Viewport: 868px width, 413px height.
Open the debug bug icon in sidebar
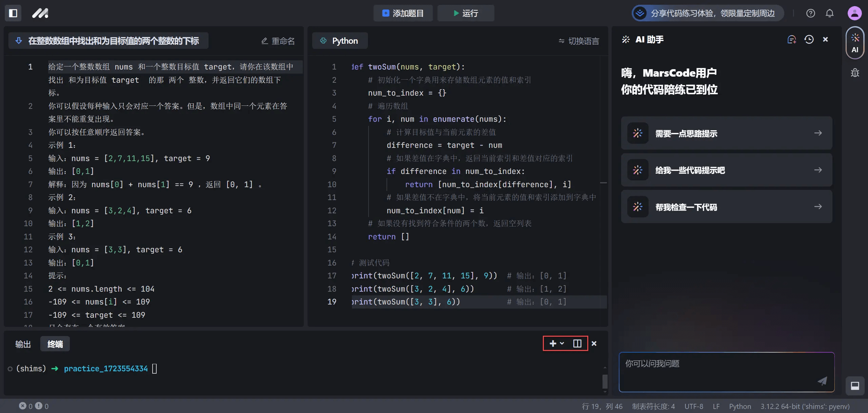point(855,73)
